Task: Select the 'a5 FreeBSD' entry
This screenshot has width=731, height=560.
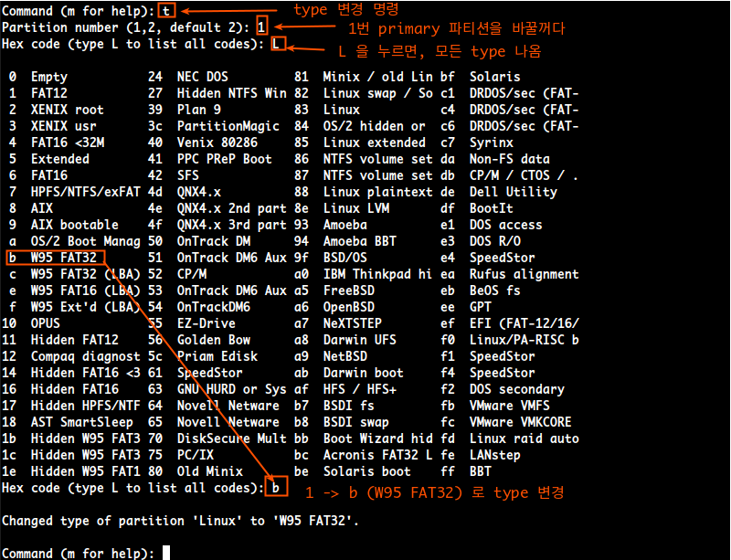Action: (x=334, y=291)
